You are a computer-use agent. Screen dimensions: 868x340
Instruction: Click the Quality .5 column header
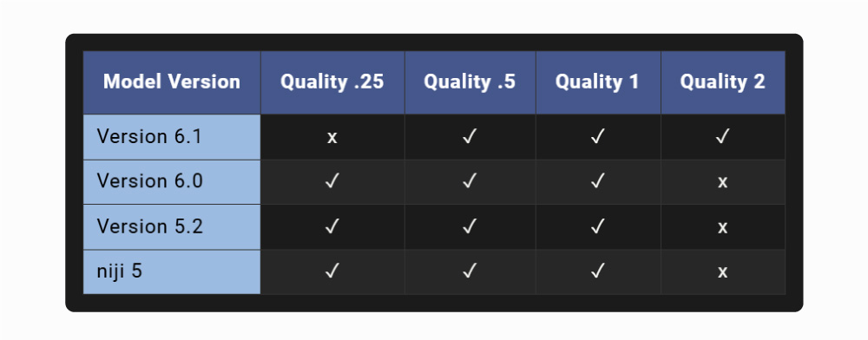point(470,82)
